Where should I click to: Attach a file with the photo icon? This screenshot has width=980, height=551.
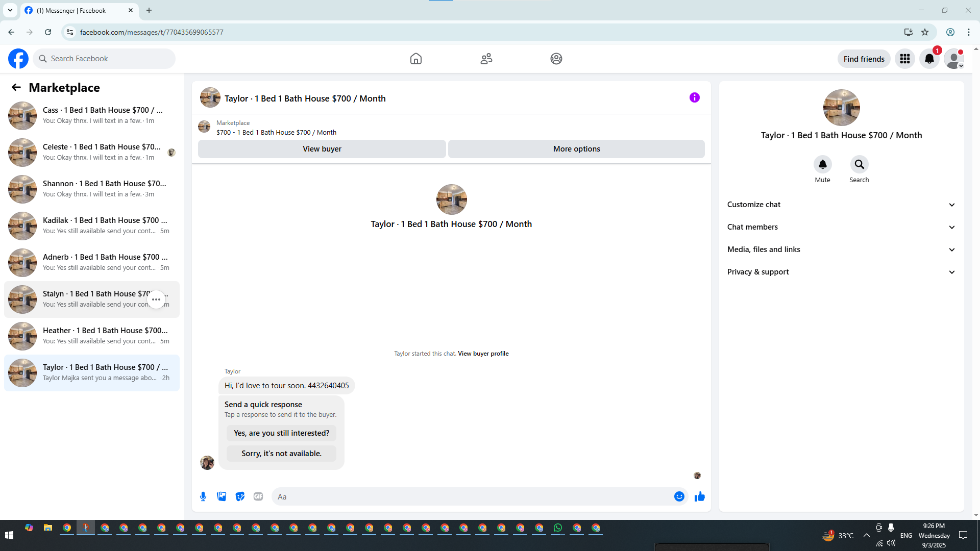222,496
